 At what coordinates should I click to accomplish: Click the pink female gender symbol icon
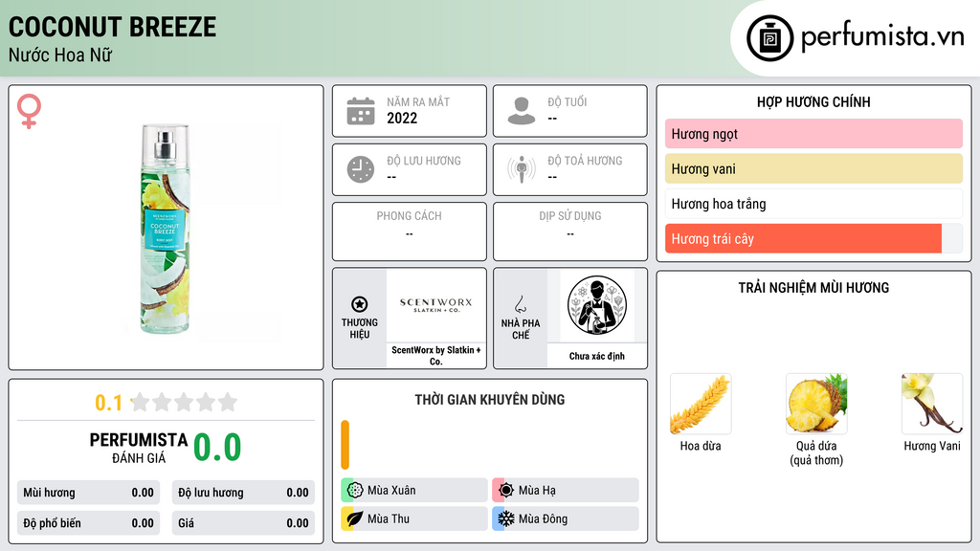tap(29, 111)
